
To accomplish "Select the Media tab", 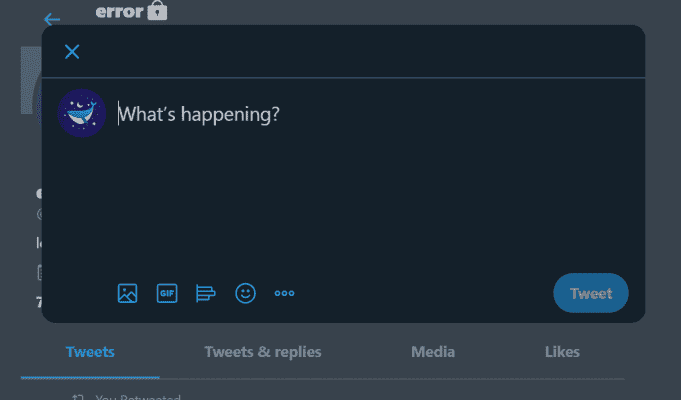I will click(x=433, y=352).
